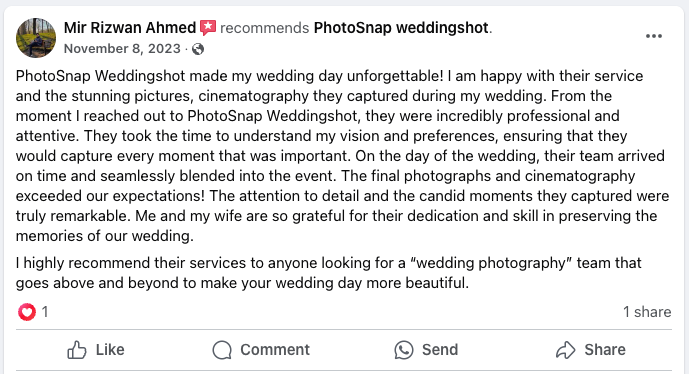Open the three-dot post options menu
The width and height of the screenshot is (689, 374).
[654, 36]
